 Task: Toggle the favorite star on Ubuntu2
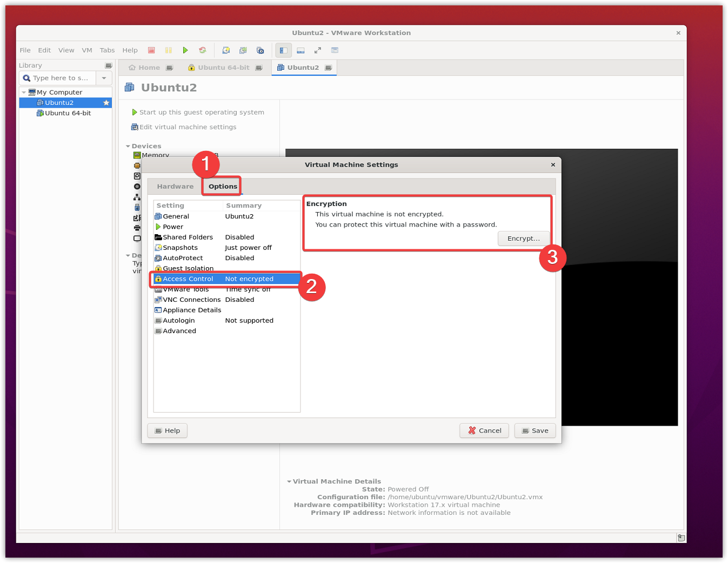pos(106,103)
